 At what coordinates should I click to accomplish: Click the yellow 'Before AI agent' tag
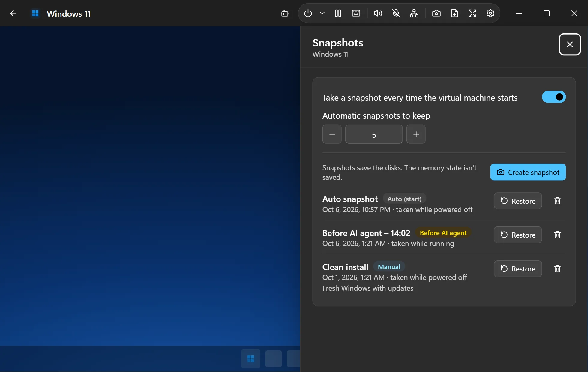pos(443,233)
